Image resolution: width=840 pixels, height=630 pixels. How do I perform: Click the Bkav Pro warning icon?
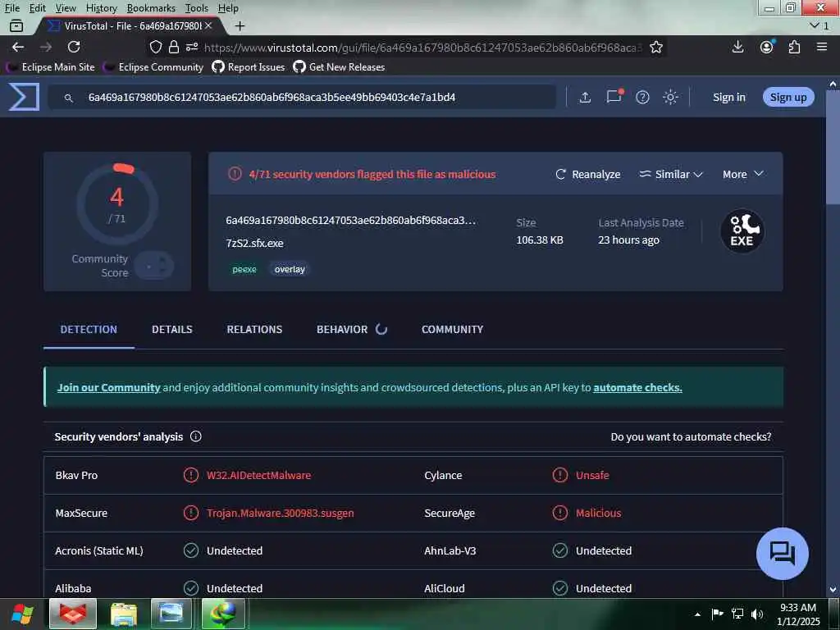(190, 475)
